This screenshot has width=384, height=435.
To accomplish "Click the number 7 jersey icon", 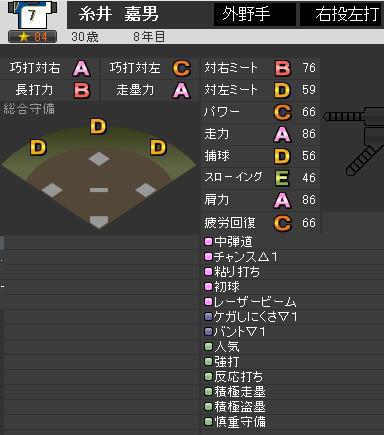I will pos(32,14).
